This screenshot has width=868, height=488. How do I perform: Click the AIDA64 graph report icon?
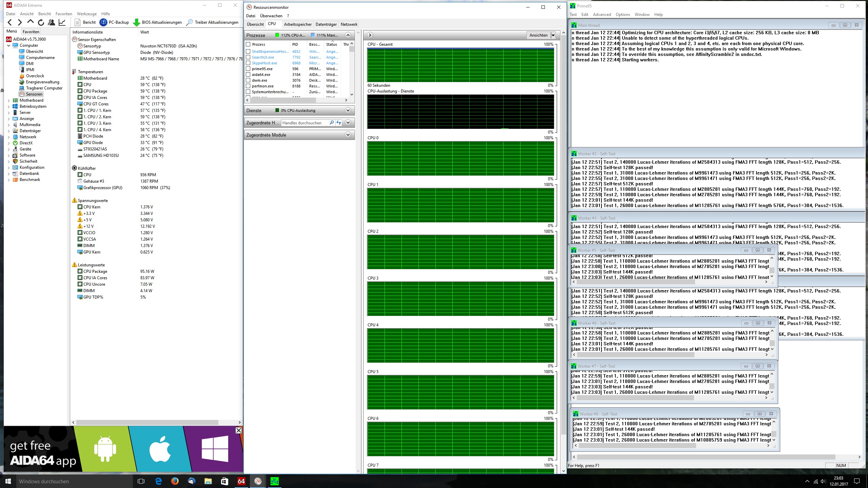62,22
